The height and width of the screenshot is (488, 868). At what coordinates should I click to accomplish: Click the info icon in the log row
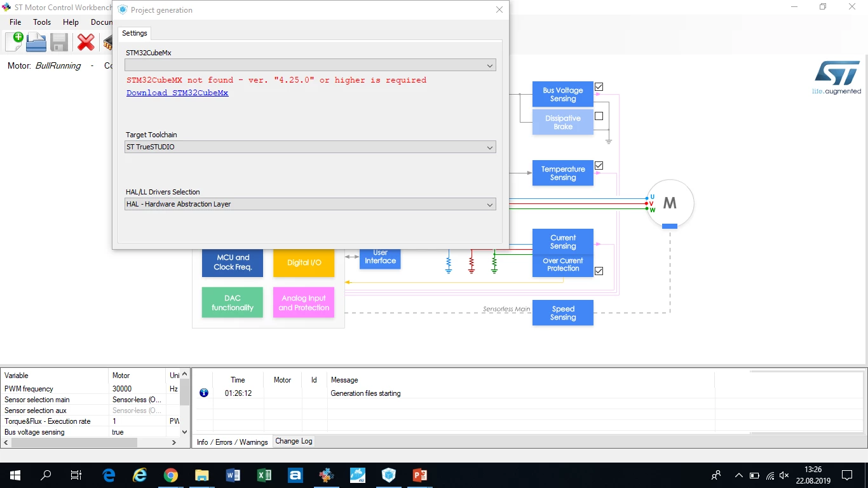204,393
